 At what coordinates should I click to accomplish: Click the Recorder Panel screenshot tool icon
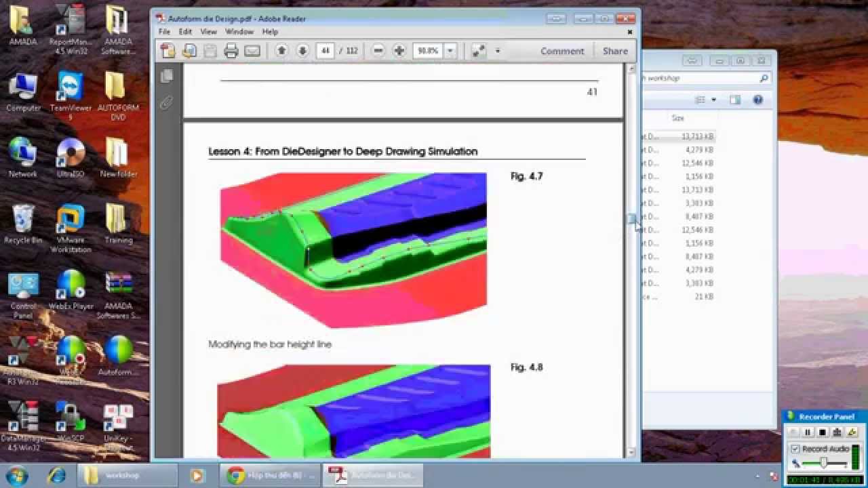(x=837, y=432)
